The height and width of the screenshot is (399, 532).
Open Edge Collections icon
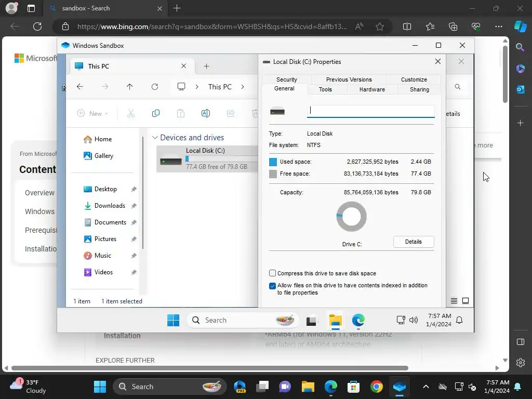(453, 26)
